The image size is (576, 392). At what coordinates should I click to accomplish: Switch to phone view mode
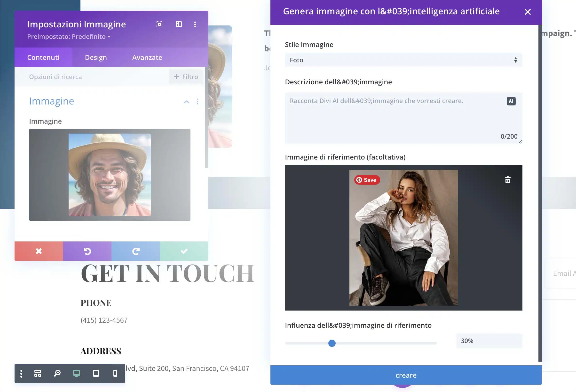pyautogui.click(x=115, y=373)
